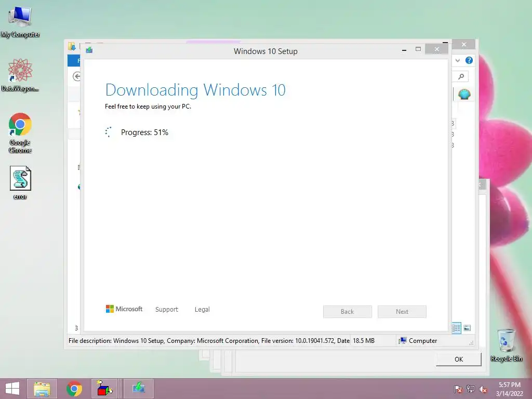Screen dimensions: 532x399
Task: Minimize the Windows 10 Setup window
Action: pyautogui.click(x=404, y=49)
